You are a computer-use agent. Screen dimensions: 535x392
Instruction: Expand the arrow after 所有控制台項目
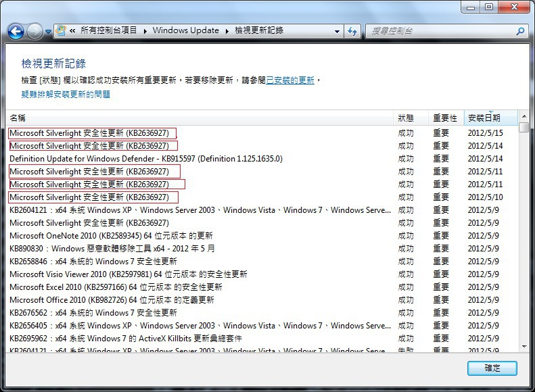pos(145,31)
